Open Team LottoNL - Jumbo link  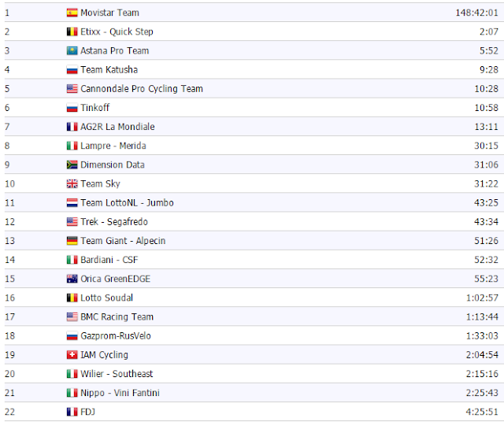pyautogui.click(x=127, y=203)
